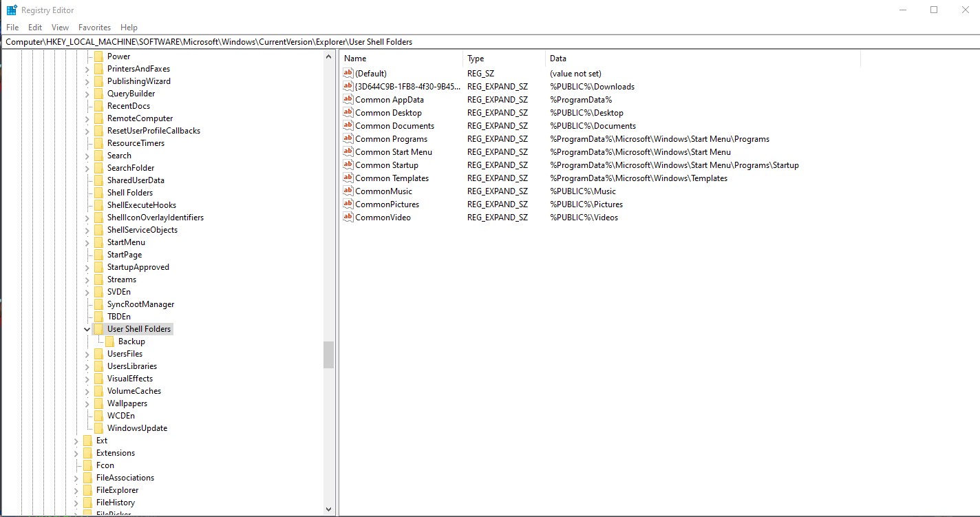This screenshot has width=980, height=517.
Task: Click the Common Programs value icon
Action: tap(348, 139)
